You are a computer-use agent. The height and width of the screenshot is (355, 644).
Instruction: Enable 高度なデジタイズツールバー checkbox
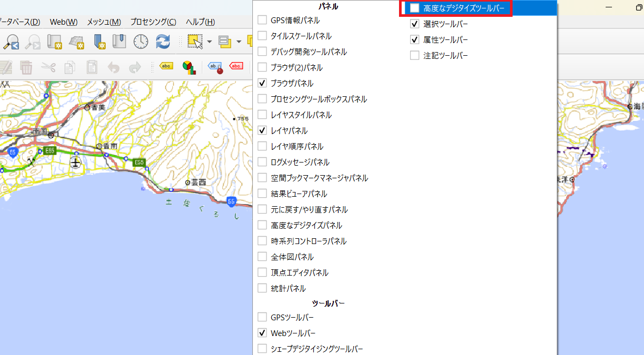coord(415,8)
